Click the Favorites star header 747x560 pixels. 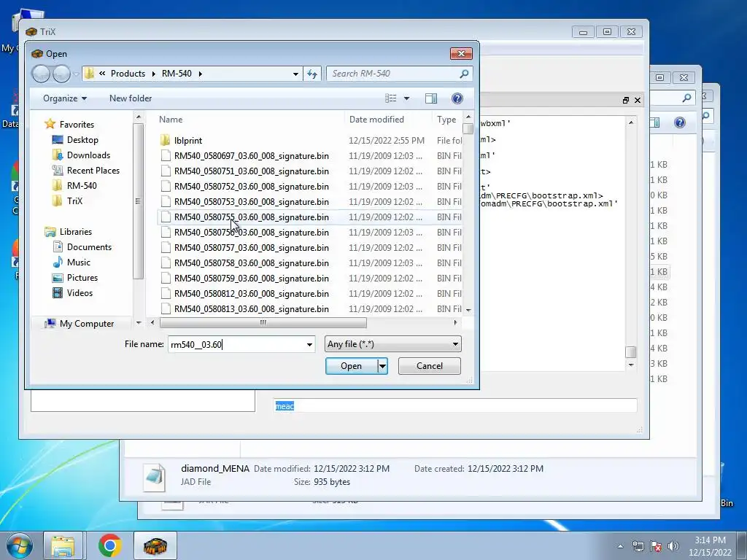click(x=76, y=124)
